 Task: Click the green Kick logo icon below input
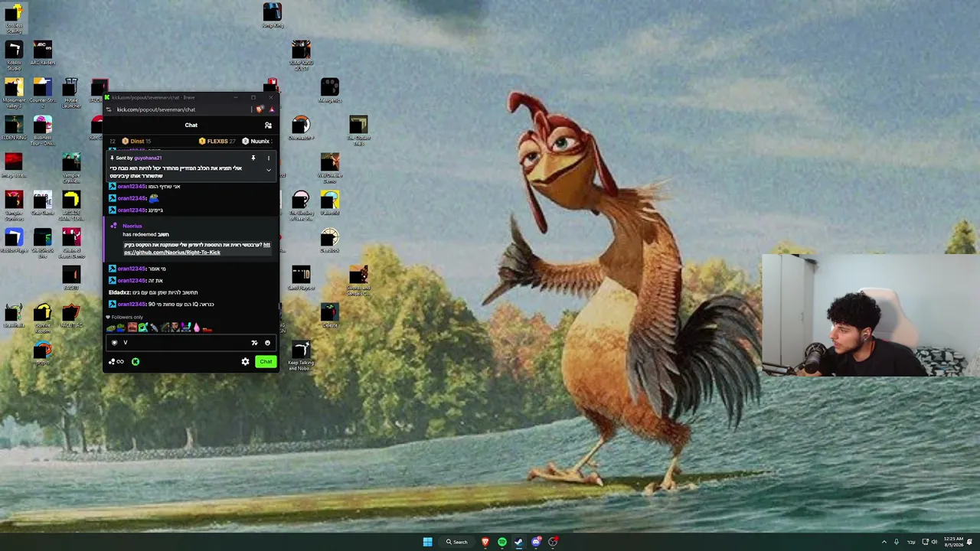[x=136, y=362]
